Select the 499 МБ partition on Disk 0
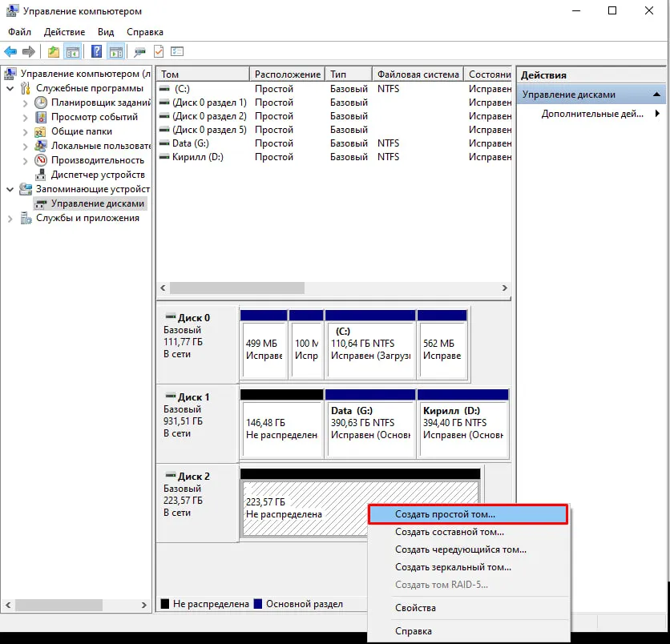Screen dimensions: 670x644 [x=264, y=344]
